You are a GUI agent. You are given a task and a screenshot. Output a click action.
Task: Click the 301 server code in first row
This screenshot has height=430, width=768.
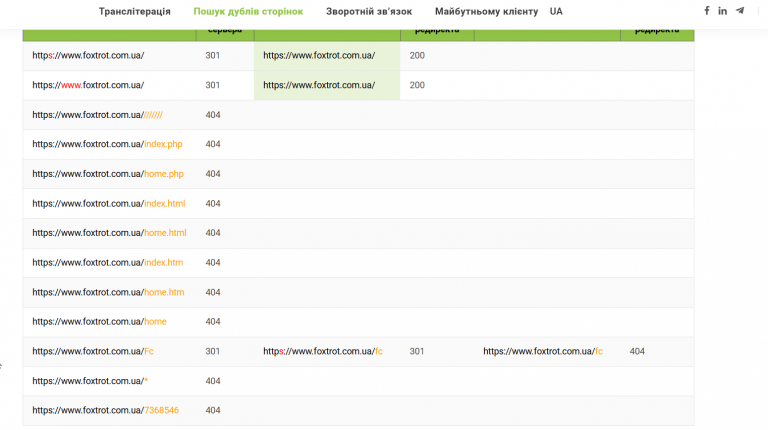213,55
